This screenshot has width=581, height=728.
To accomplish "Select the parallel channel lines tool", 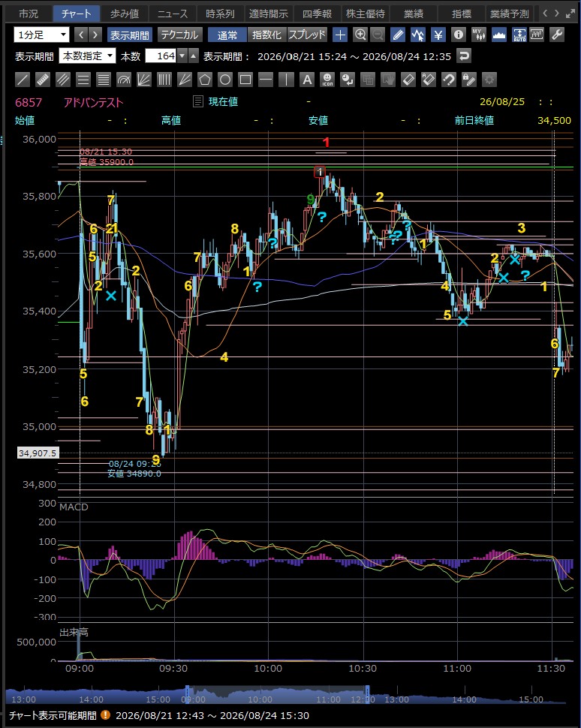I will tap(63, 80).
